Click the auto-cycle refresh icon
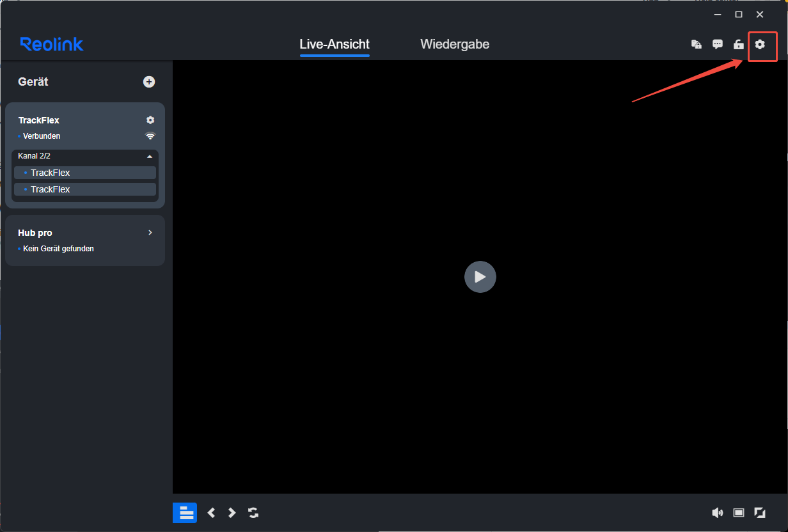The image size is (788, 532). 253,512
